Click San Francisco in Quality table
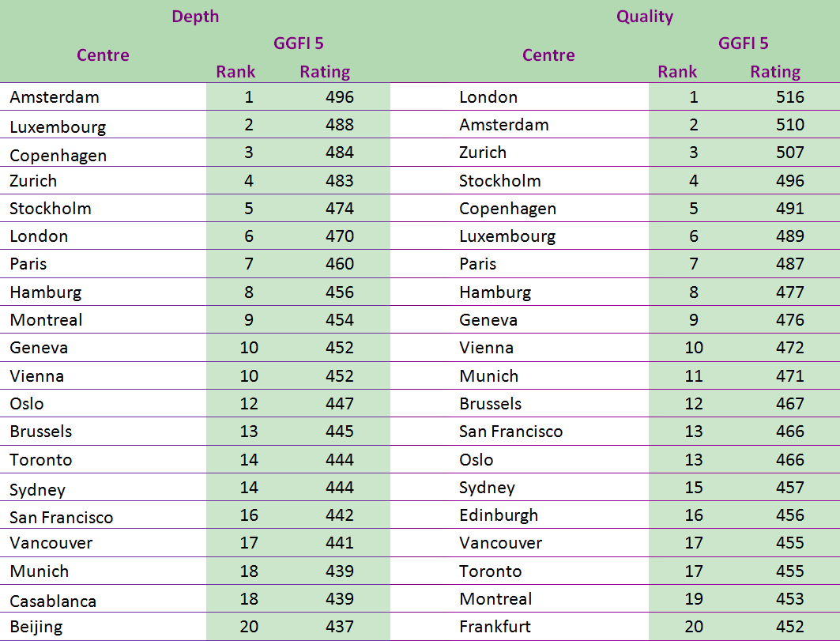Image resolution: width=840 pixels, height=641 pixels. (x=510, y=432)
